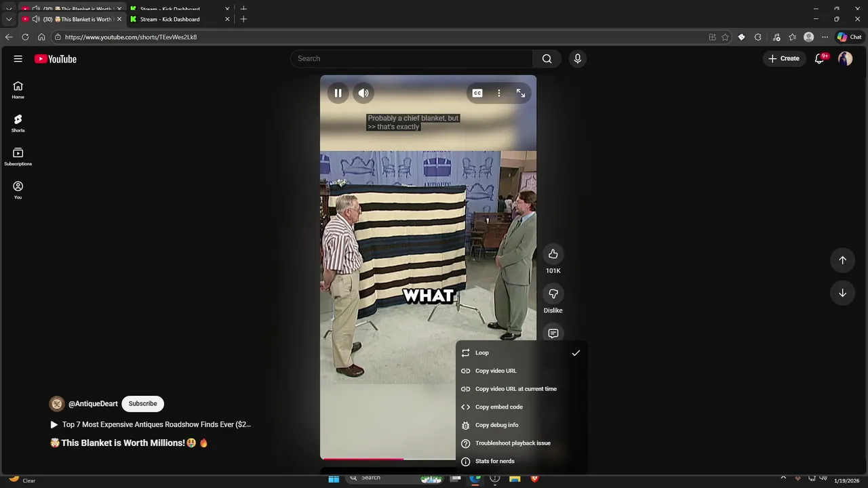Viewport: 868px width, 488px height.
Task: Open the three-dot more options on video
Action: click(x=499, y=93)
